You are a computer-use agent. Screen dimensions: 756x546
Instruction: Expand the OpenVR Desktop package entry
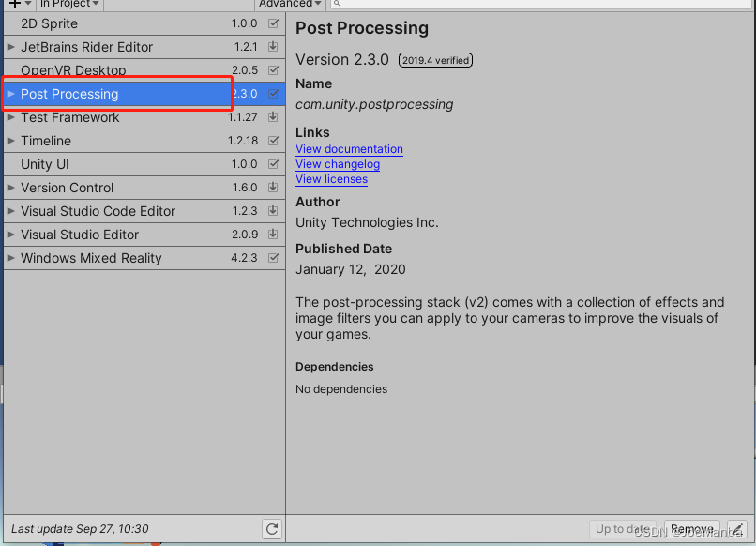coord(9,70)
